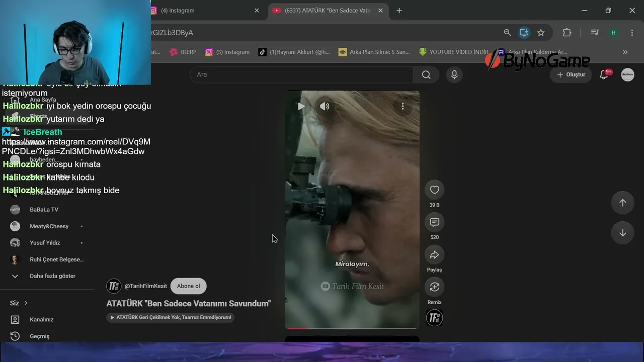This screenshot has height=362, width=644.
Task: Click the Oluştur create button
Action: point(571,74)
